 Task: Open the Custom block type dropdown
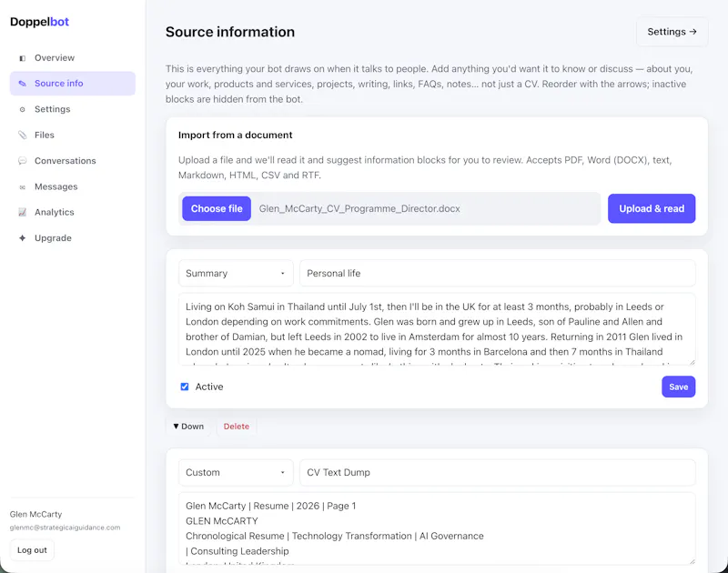tap(236, 472)
